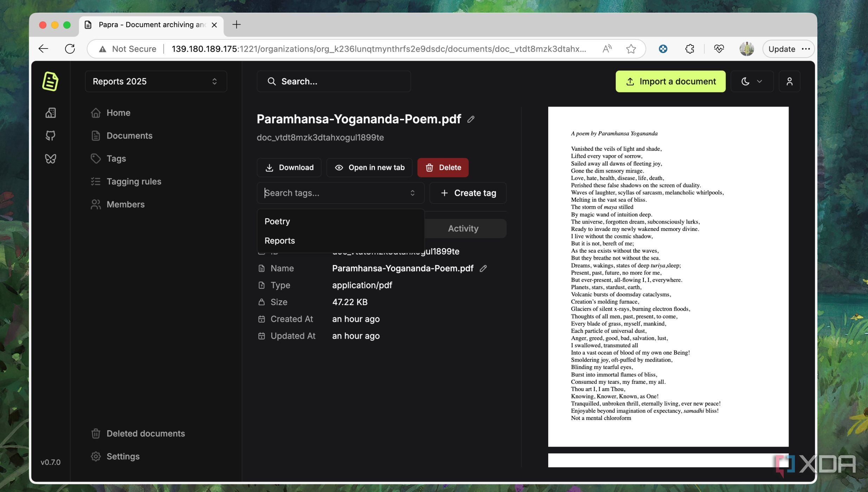
Task: Open the organizations building icon
Action: tap(50, 113)
